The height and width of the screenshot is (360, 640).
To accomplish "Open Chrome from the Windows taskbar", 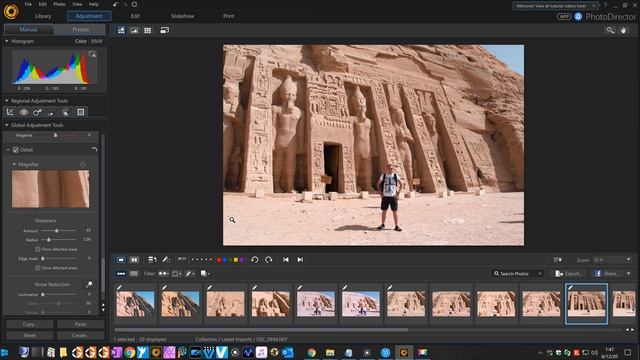I will [130, 352].
